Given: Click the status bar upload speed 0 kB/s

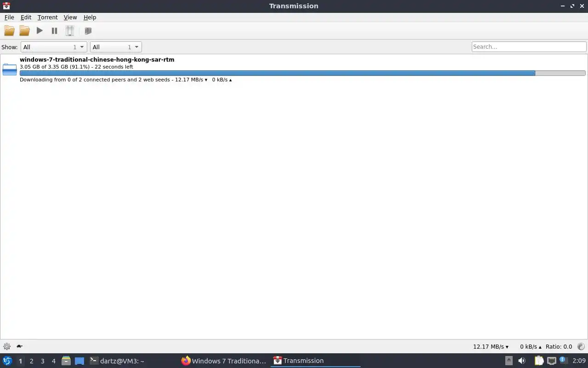Looking at the screenshot, I should pos(531,346).
